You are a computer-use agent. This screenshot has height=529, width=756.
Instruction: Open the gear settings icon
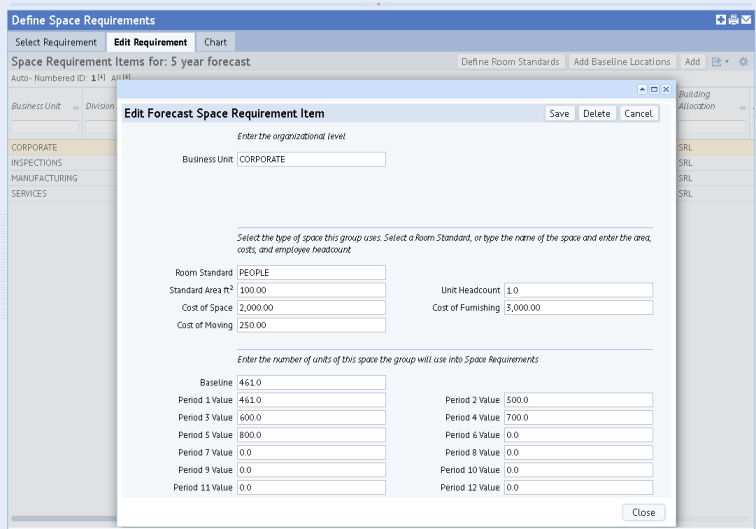(x=743, y=63)
